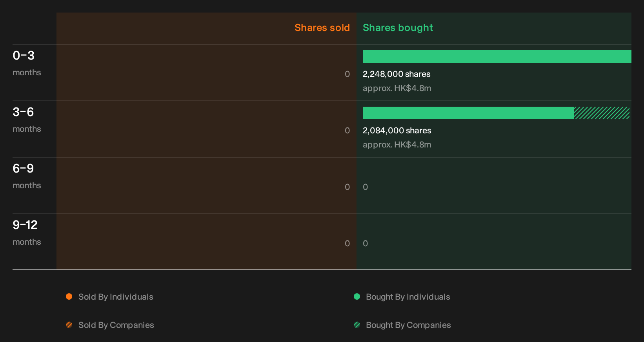The width and height of the screenshot is (644, 342).
Task: Click the shares sold 0 in 6-9 months row
Action: pos(347,187)
